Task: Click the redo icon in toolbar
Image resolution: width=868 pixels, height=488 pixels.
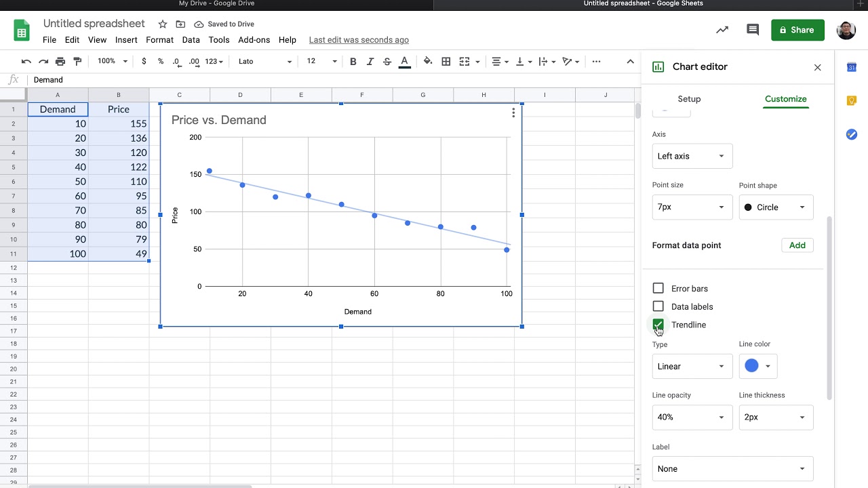Action: pos(43,61)
